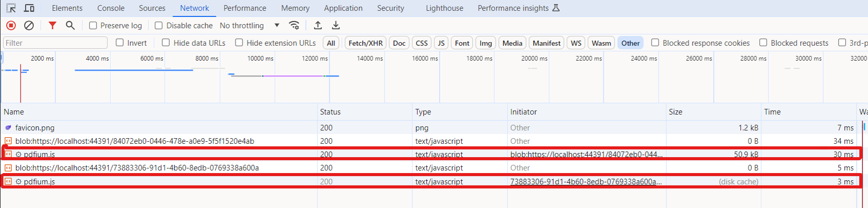
Task: Switch to the Console tab
Action: pyautogui.click(x=111, y=8)
